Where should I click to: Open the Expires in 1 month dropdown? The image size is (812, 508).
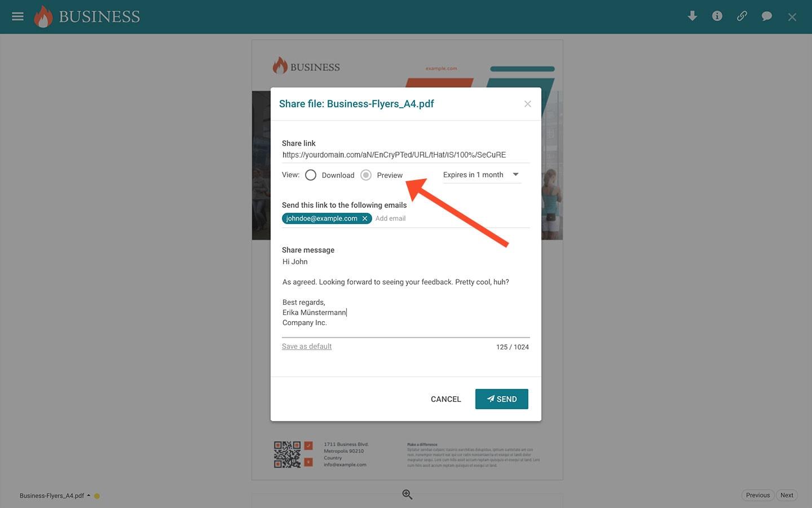pos(482,175)
